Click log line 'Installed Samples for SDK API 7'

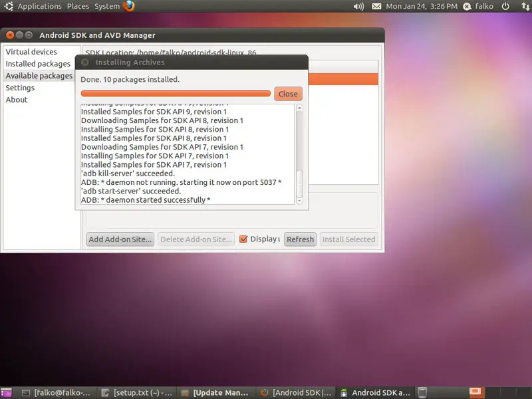point(154,164)
